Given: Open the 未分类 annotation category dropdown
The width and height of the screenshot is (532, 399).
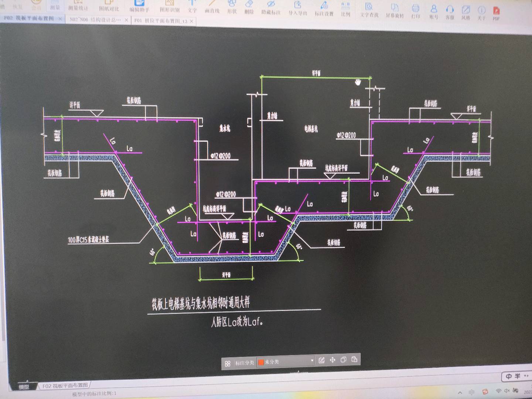Looking at the screenshot, I should point(286,362).
